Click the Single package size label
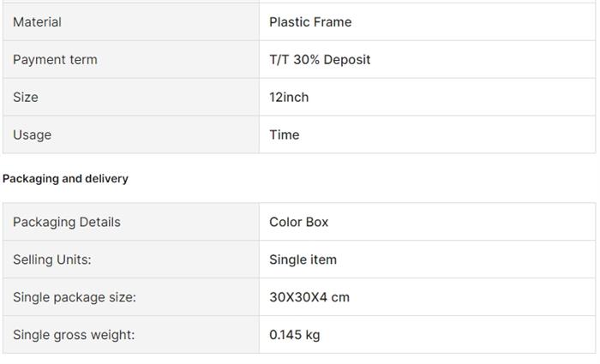Screen dimensions: 600x364 pyautogui.click(x=75, y=297)
